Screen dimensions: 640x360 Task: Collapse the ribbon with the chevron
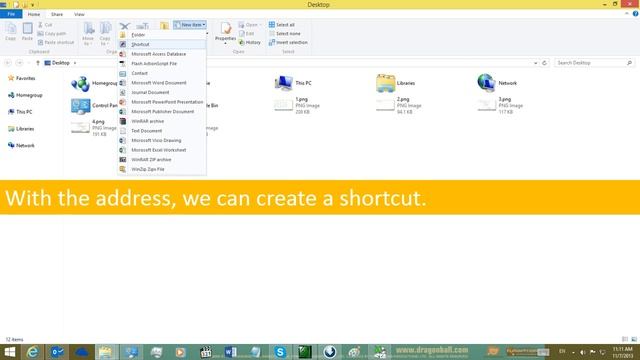pos(627,14)
